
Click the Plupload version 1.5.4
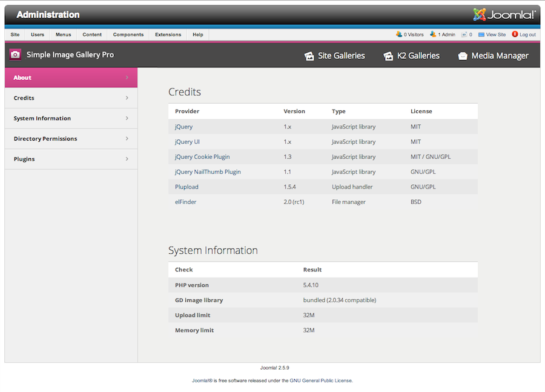289,187
